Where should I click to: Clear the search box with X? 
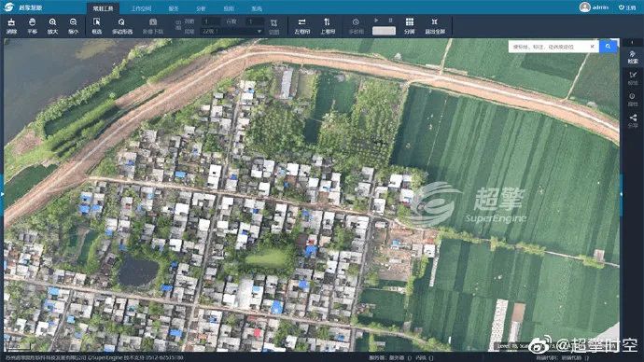(593, 47)
